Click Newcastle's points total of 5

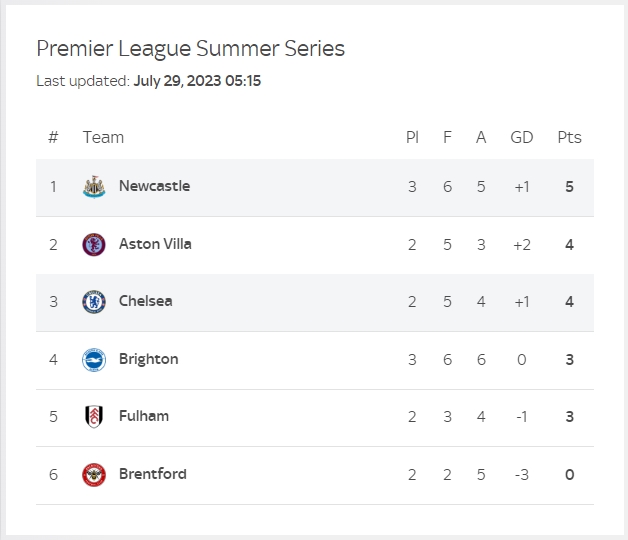569,186
